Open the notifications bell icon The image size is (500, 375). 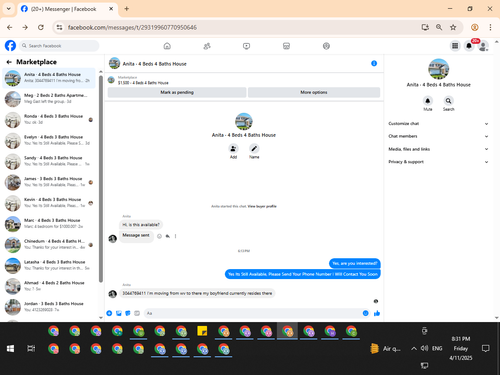point(469,46)
